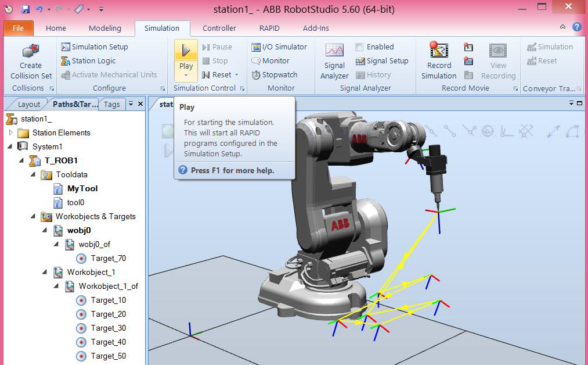Select tool0 in the tree
This screenshot has height=365, width=588.
(x=75, y=202)
